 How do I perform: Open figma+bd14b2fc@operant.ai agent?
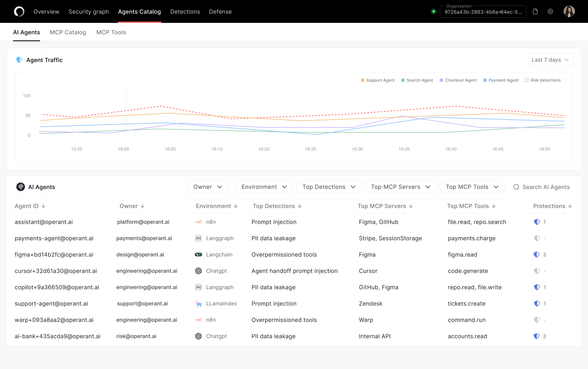click(x=54, y=255)
